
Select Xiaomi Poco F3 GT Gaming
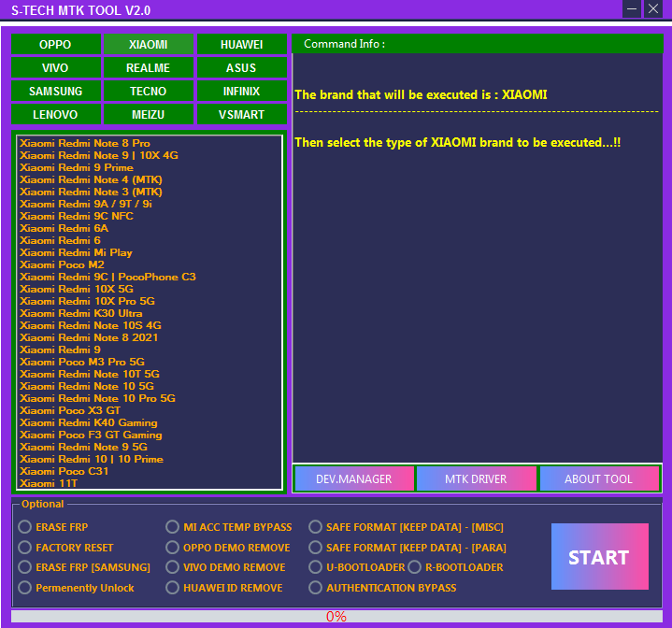[x=150, y=435]
